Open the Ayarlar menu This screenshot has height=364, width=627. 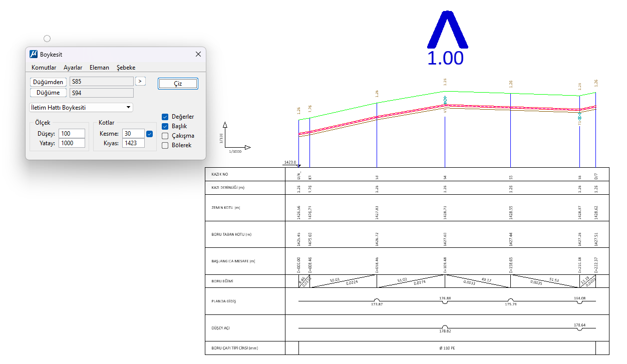point(73,68)
